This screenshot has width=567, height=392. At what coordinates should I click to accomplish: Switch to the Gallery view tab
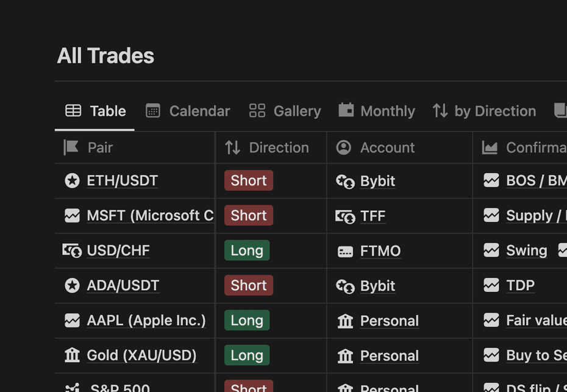tap(285, 111)
